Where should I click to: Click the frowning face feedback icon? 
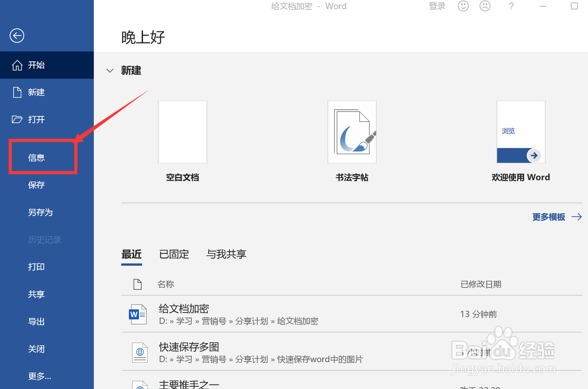click(486, 6)
